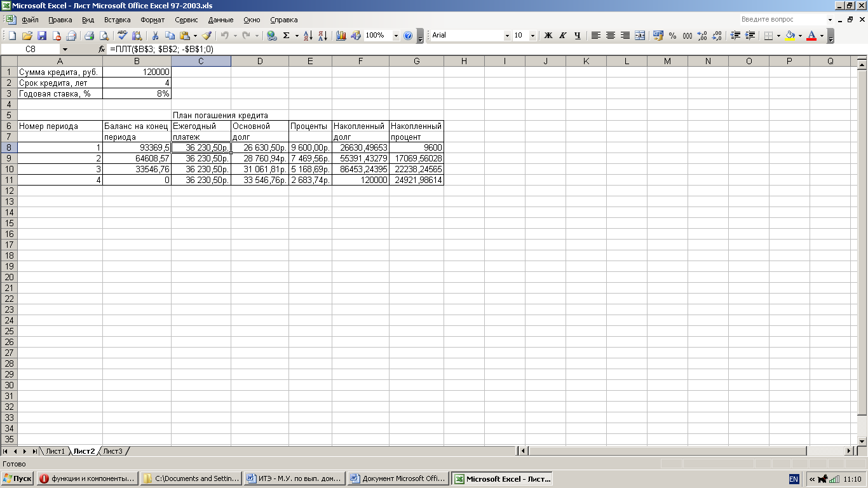Toggle underline formatting (Ч)
The height and width of the screenshot is (488, 868).
point(577,36)
